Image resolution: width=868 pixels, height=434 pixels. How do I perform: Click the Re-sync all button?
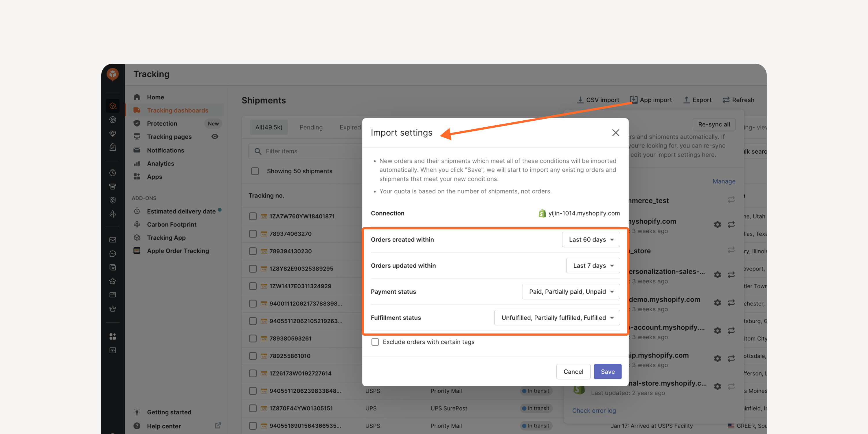pos(714,124)
